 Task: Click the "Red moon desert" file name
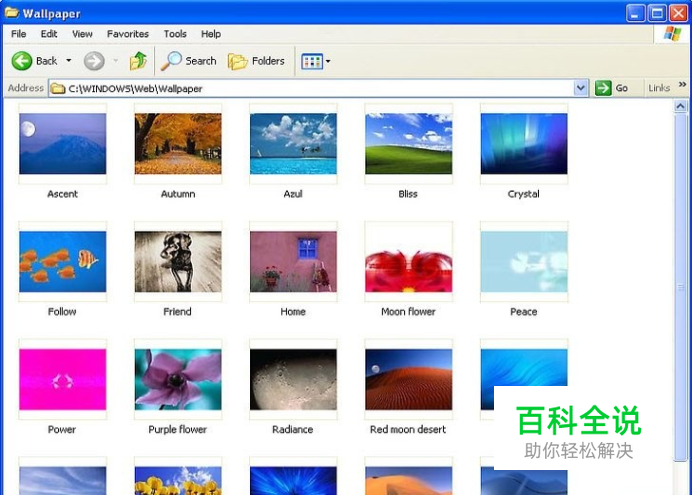point(408,429)
